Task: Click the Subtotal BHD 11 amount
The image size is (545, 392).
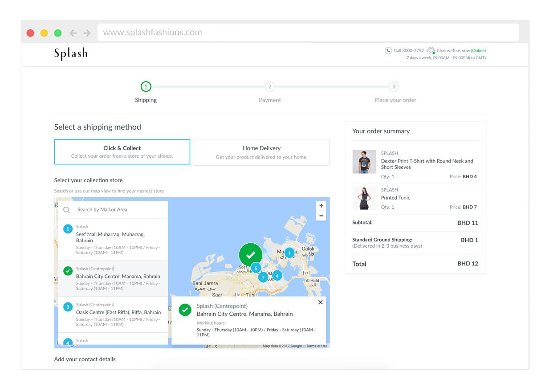Action: (468, 223)
